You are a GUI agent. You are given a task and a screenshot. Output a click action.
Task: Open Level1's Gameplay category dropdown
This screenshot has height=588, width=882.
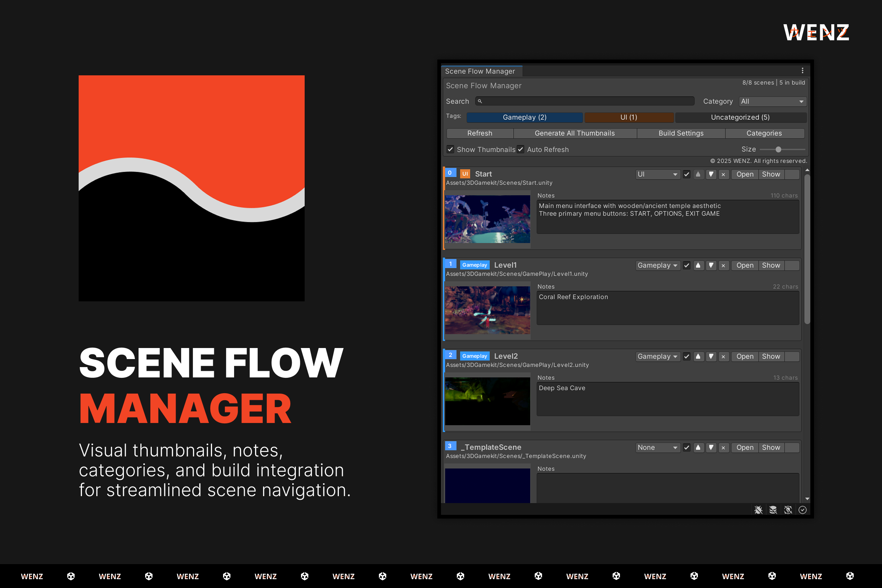[x=658, y=265]
